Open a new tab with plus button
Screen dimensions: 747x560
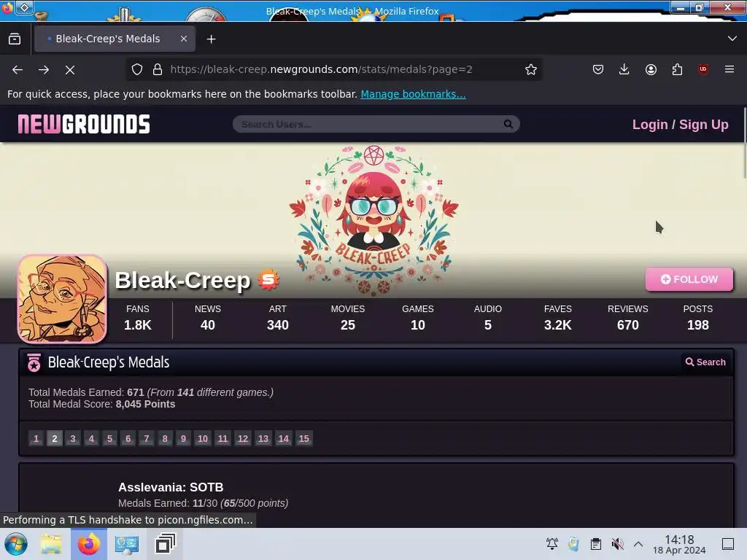(x=211, y=39)
